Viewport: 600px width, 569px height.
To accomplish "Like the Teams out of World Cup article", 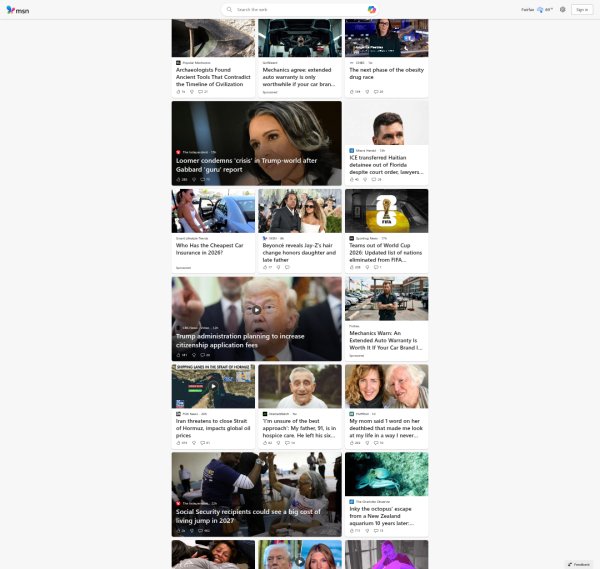I will 352,267.
